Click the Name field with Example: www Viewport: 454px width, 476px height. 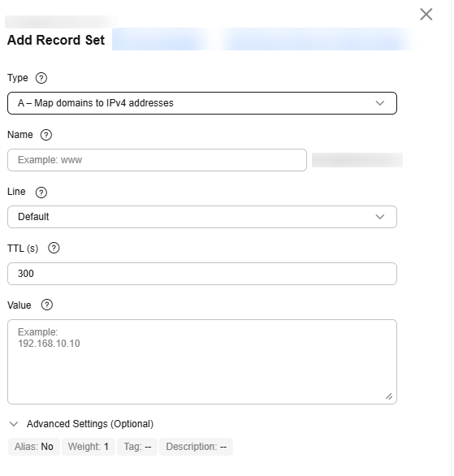(x=157, y=160)
